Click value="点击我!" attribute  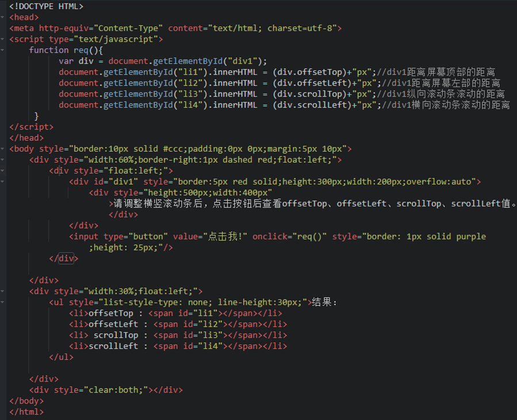point(210,237)
